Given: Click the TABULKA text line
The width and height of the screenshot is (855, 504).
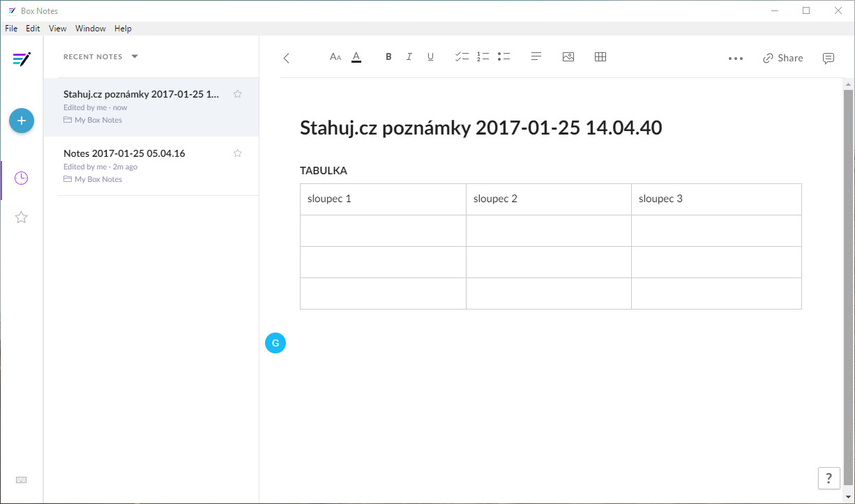Looking at the screenshot, I should click(x=324, y=171).
